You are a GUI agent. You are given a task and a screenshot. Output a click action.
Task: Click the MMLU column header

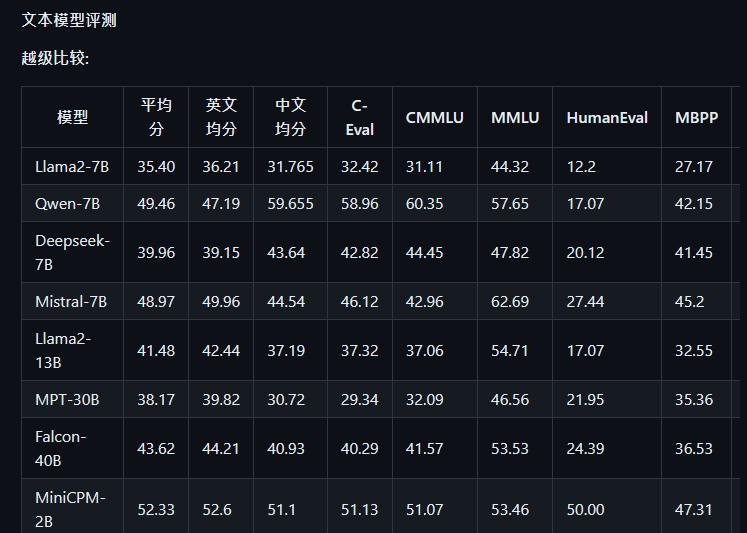click(x=515, y=117)
